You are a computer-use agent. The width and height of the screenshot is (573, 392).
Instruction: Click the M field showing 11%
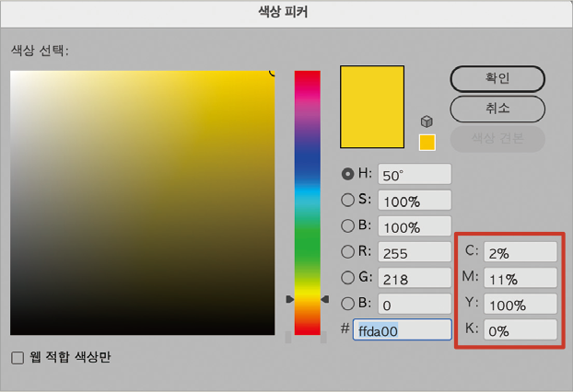click(520, 278)
